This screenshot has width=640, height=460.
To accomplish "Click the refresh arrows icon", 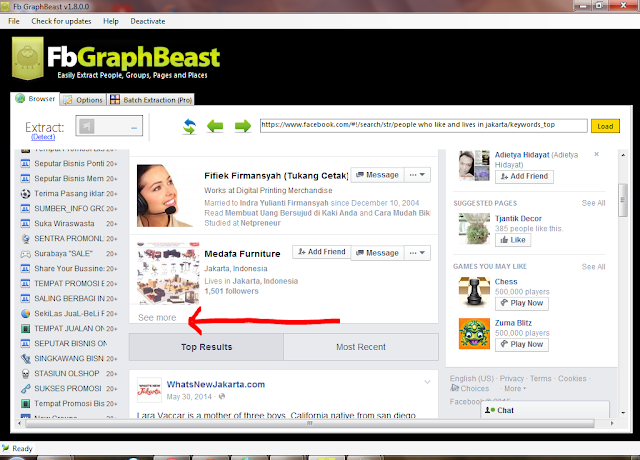I will click(x=189, y=127).
